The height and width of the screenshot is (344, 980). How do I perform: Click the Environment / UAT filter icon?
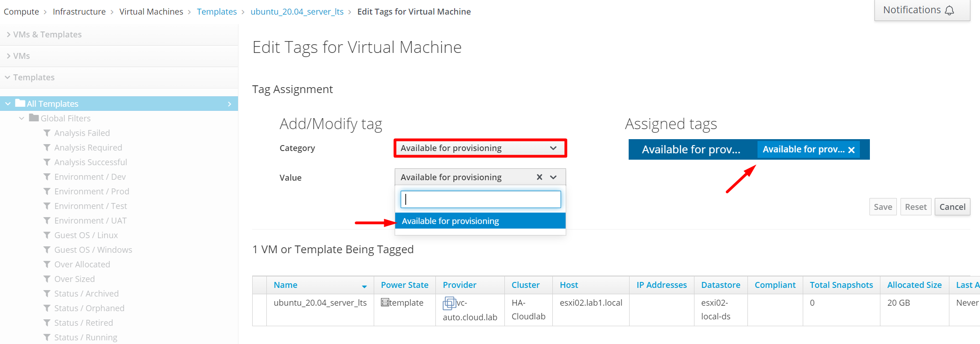[x=47, y=220]
